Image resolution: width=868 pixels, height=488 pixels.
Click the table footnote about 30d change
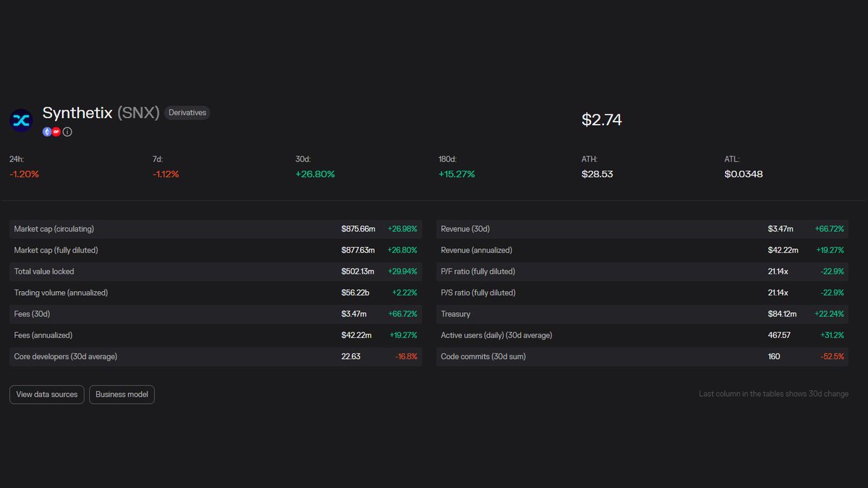pos(774,394)
